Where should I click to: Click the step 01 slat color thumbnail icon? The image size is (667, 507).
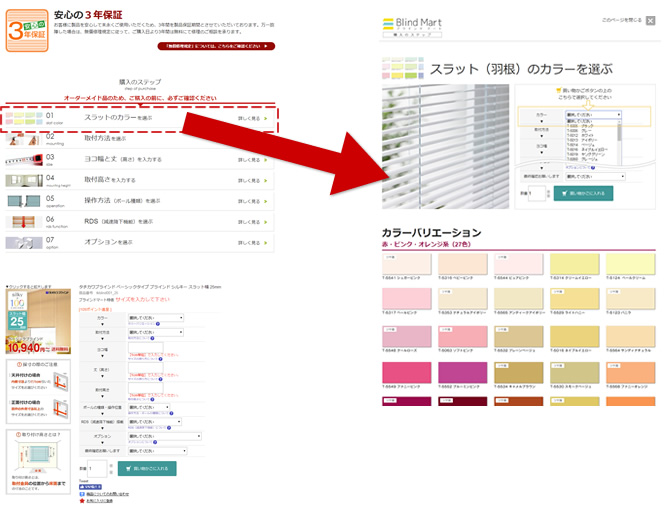(x=23, y=117)
